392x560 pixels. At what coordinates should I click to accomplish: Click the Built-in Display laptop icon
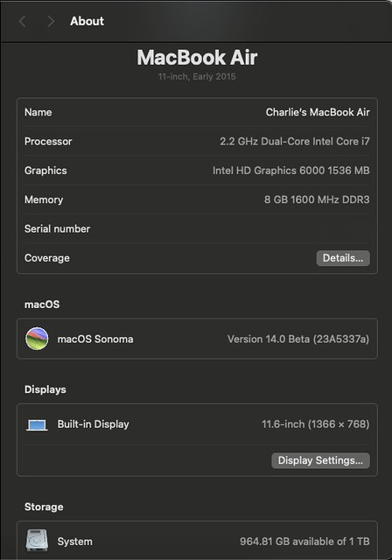pyautogui.click(x=37, y=424)
